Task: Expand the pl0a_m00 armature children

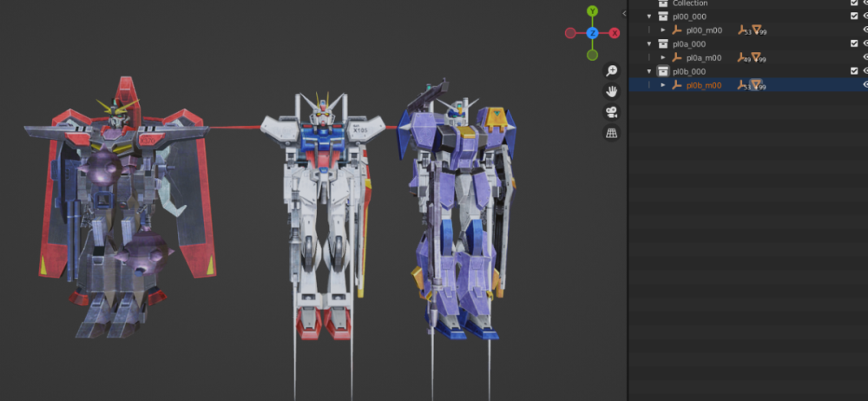Action: (663, 57)
